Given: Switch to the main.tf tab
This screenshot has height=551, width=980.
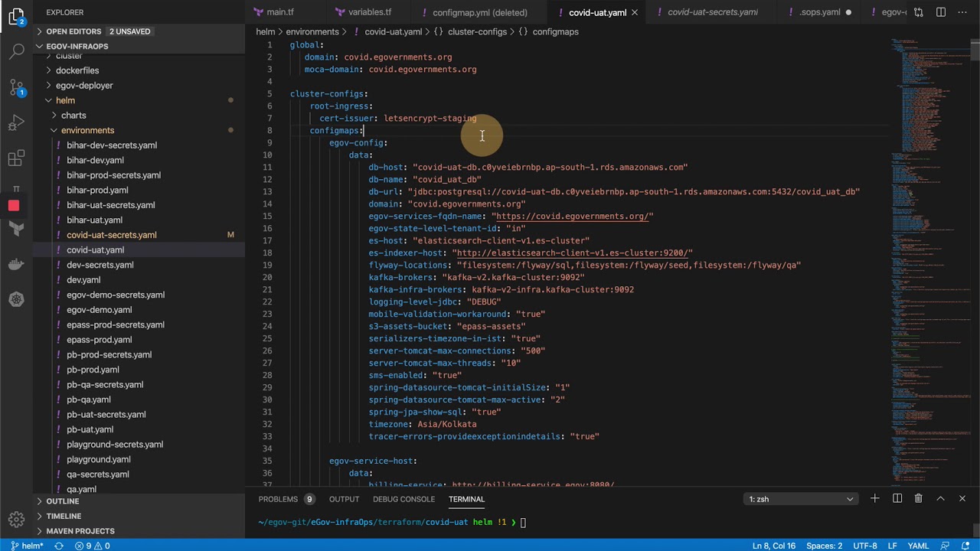Looking at the screenshot, I should point(279,12).
